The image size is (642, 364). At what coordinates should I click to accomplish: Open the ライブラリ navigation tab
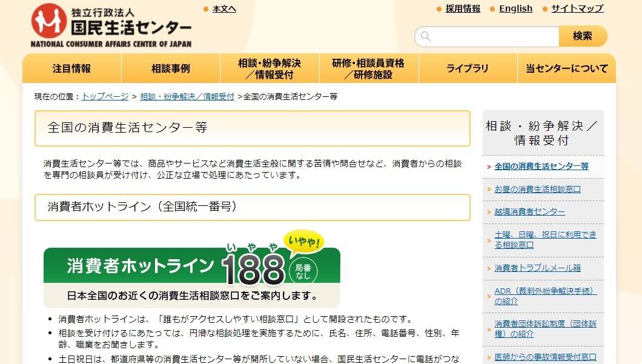468,68
